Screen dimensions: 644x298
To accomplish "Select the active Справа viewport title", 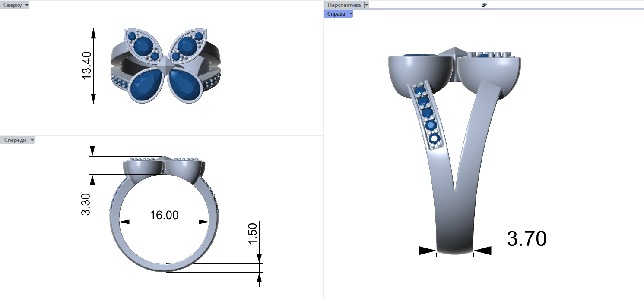I will 336,14.
